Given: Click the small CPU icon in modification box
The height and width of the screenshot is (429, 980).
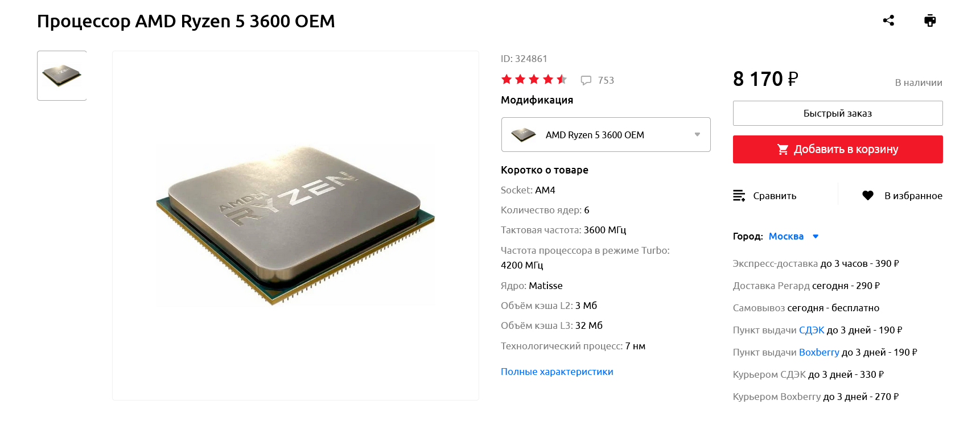Looking at the screenshot, I should click(524, 135).
